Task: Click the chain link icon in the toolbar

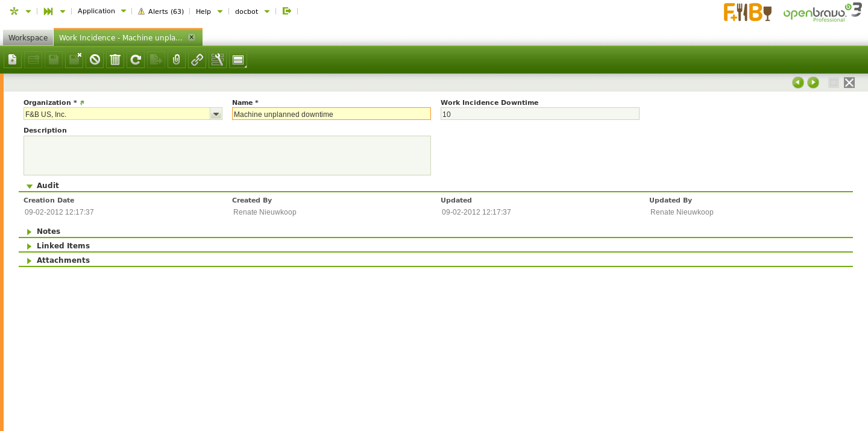Action: click(x=197, y=60)
